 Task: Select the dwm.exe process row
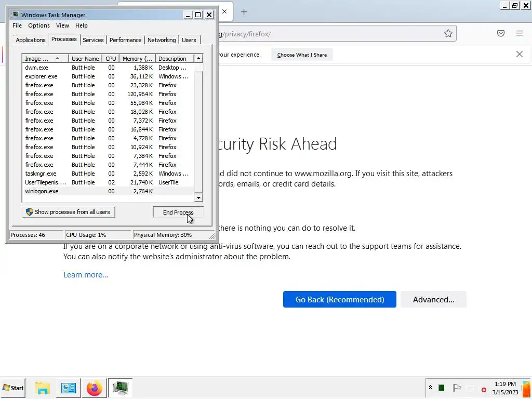coord(108,68)
